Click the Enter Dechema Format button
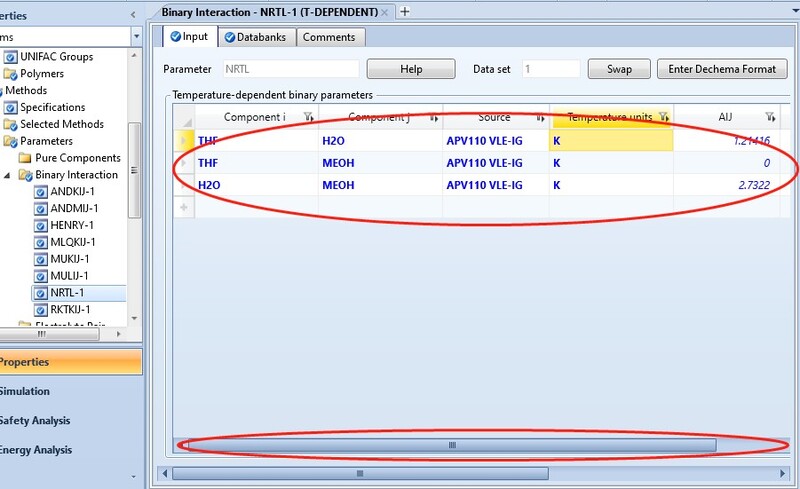 [x=722, y=69]
